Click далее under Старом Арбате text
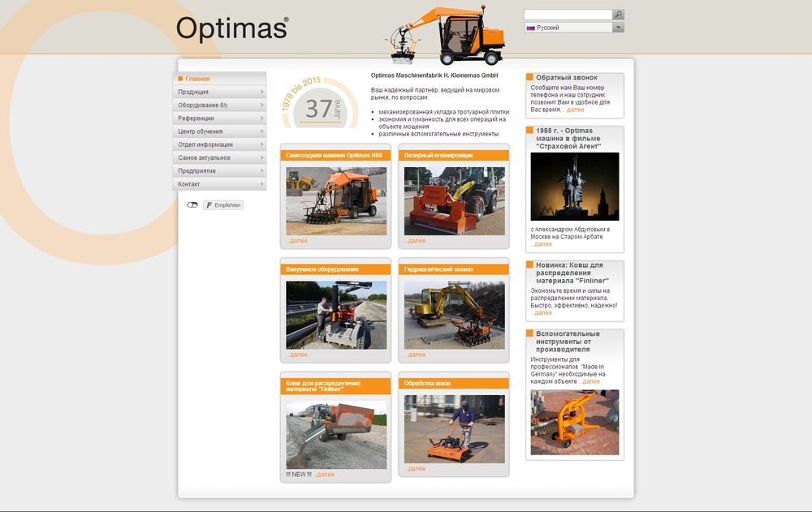The image size is (812, 512). (x=542, y=244)
